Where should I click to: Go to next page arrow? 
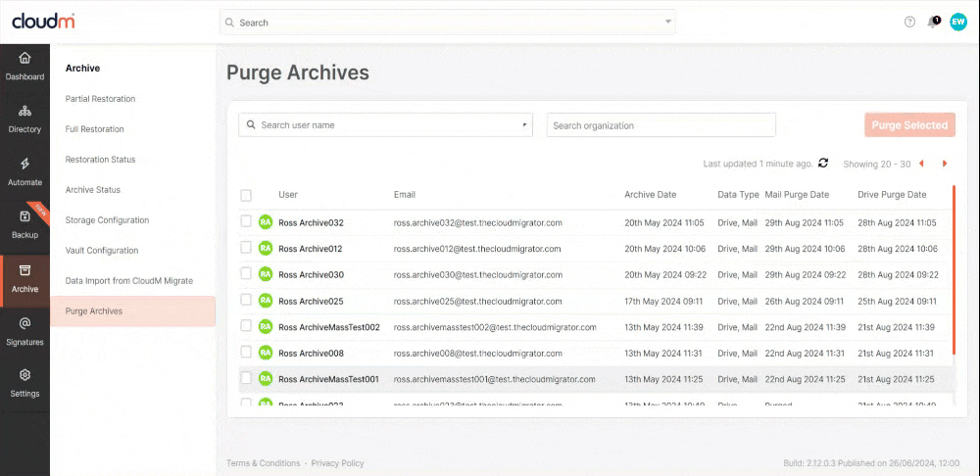(x=945, y=164)
